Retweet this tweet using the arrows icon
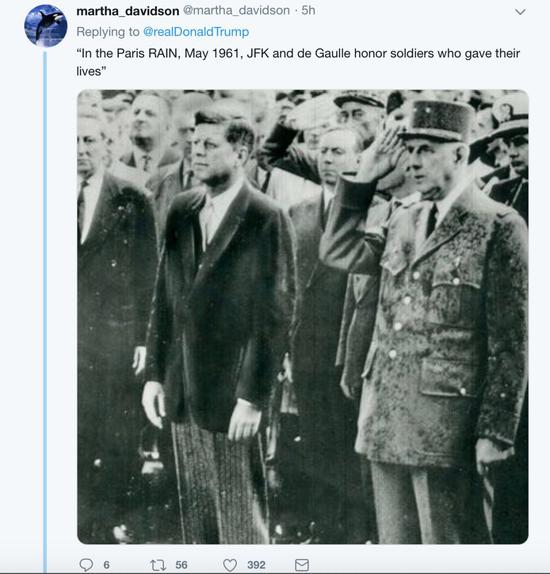550x574 pixels. (x=158, y=565)
